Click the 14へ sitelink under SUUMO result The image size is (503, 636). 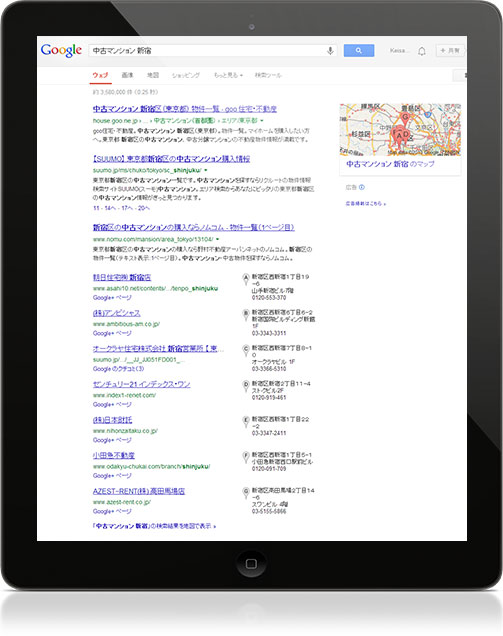point(110,208)
